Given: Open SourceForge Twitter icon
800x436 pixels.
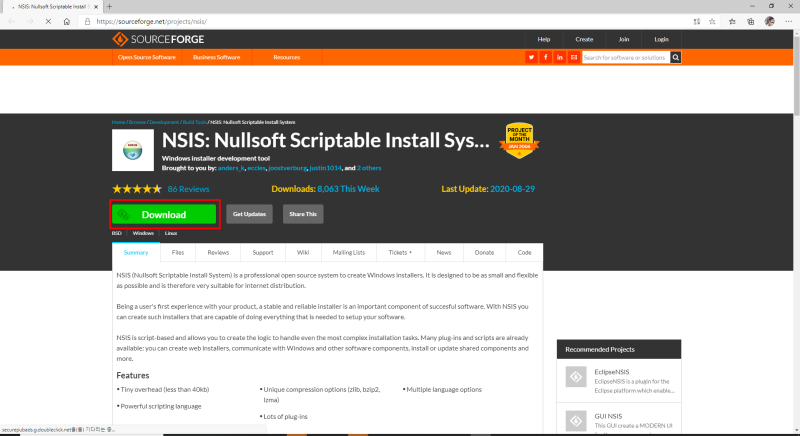Looking at the screenshot, I should [x=531, y=57].
